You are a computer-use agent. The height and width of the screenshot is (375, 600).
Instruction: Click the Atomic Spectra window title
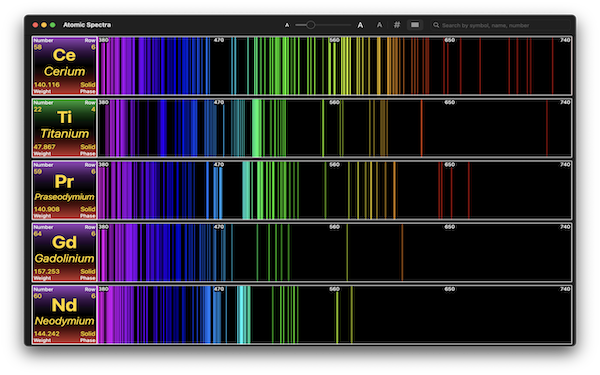pyautogui.click(x=87, y=25)
